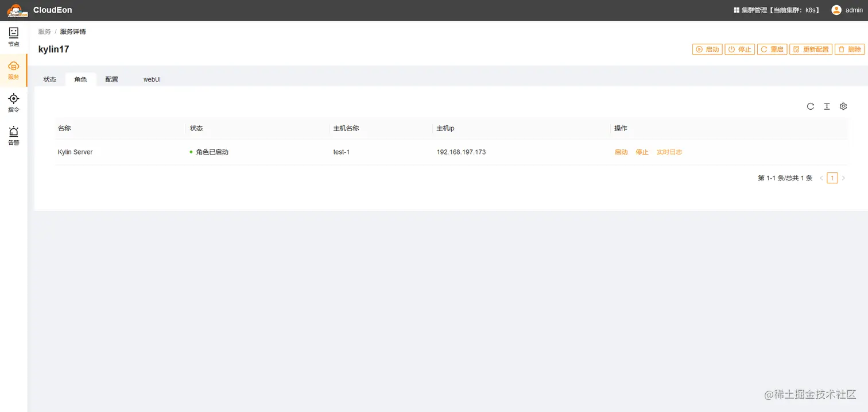868x412 pixels.
Task: Click the test-1 hostname cell
Action: click(x=342, y=152)
